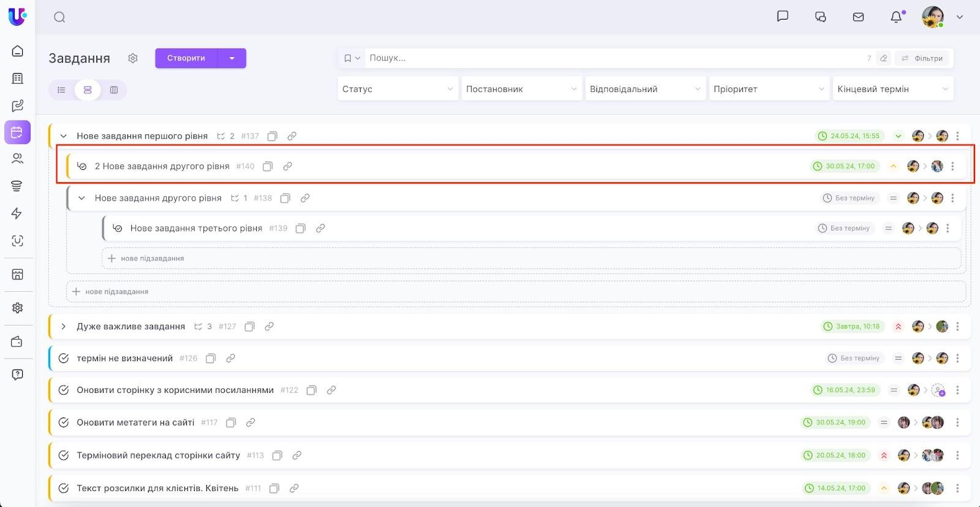Open the lightning automation icon in the sidebar
This screenshot has width=980, height=507.
click(x=17, y=213)
